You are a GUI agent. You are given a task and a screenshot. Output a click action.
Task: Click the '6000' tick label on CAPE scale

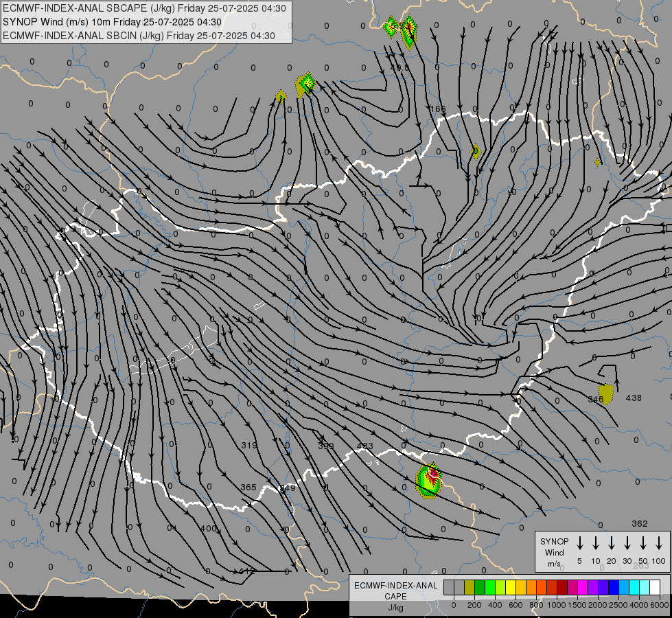pos(660,605)
